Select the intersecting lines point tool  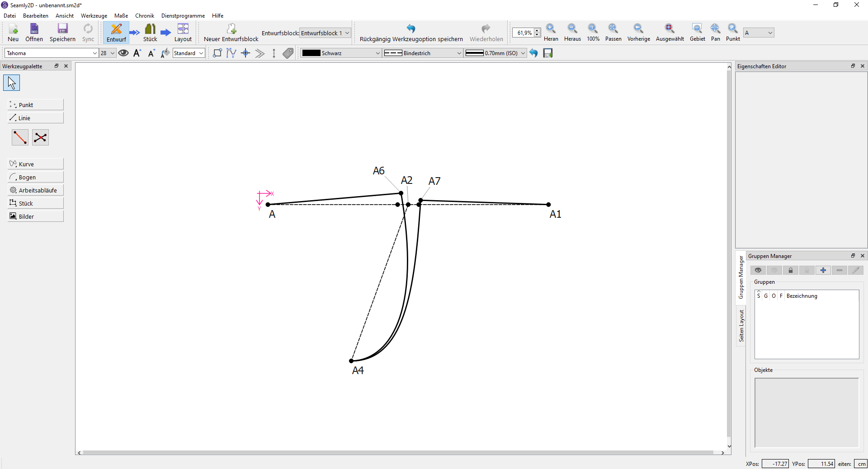coord(40,137)
